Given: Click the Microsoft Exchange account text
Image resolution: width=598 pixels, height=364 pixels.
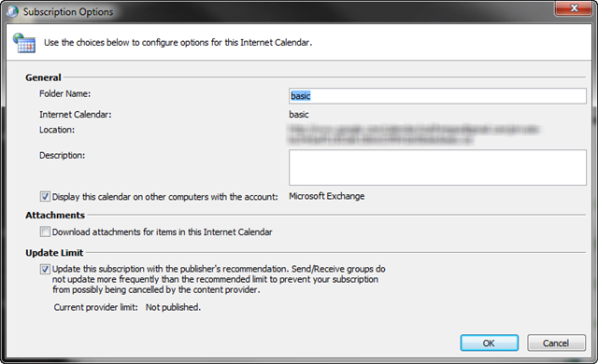Looking at the screenshot, I should [x=326, y=196].
